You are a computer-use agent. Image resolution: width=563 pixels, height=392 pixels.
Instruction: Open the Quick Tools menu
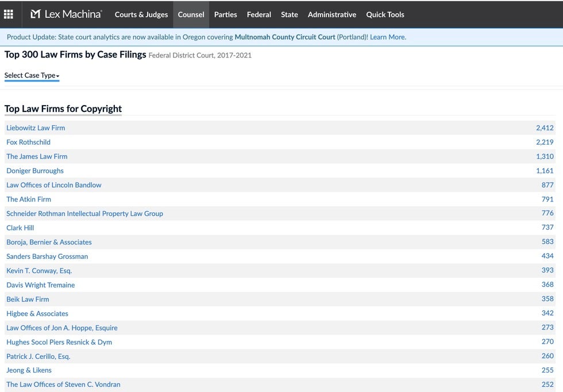click(385, 14)
